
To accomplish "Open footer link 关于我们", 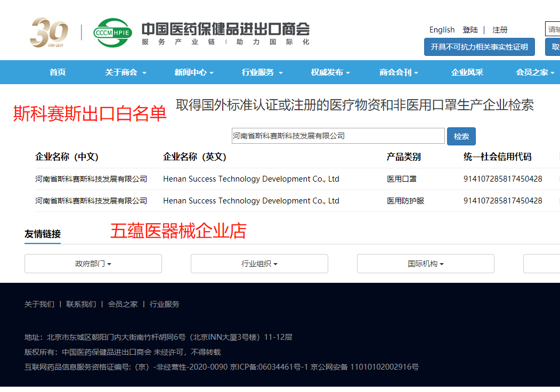I will pyautogui.click(x=39, y=304).
